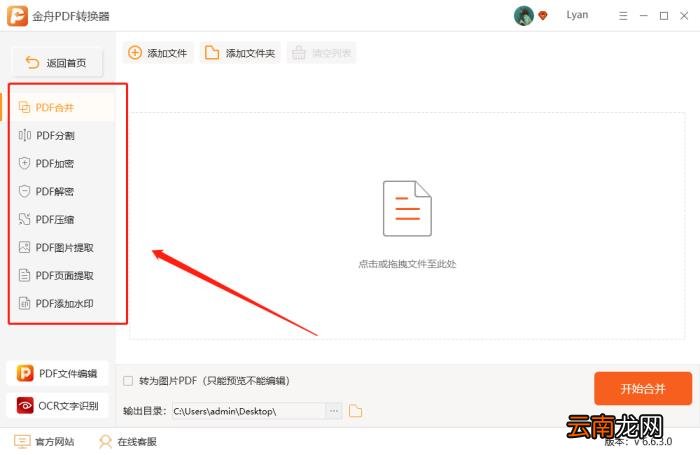700x455 pixels.
Task: Click the PDF添加水印 watermark icon
Action: coord(25,304)
